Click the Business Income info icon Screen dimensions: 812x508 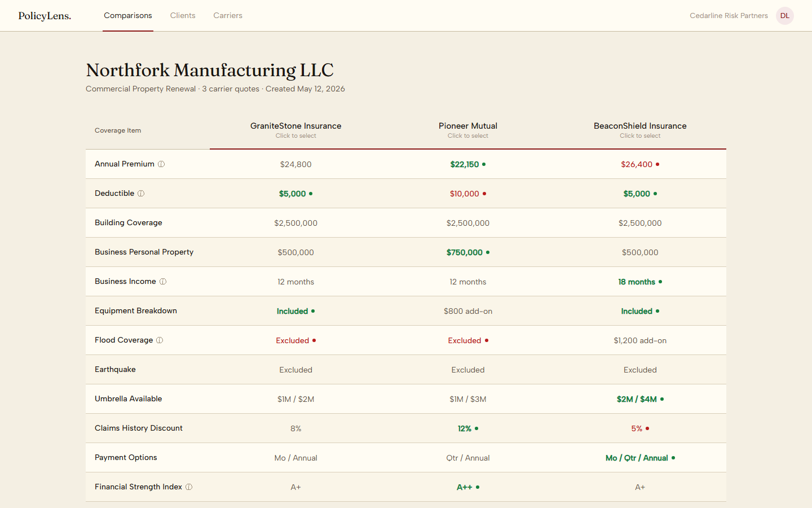[163, 282]
